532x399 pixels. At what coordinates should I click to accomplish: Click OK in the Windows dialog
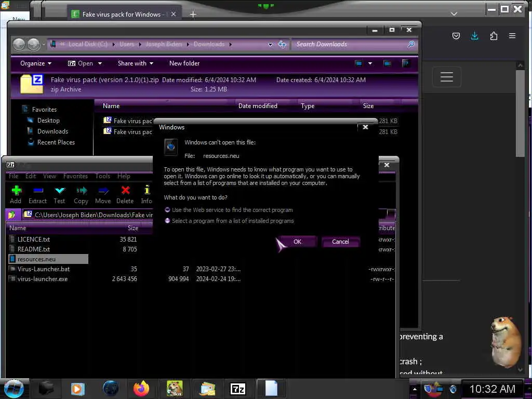click(x=297, y=242)
